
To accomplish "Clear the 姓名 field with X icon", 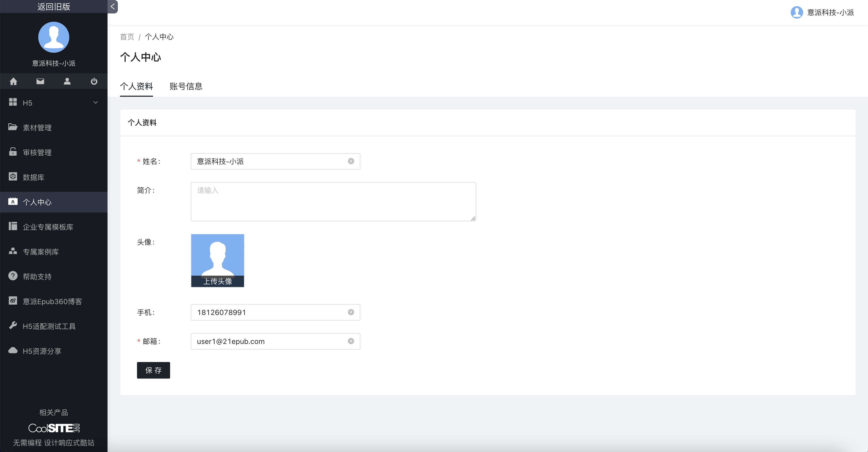I will tap(351, 161).
